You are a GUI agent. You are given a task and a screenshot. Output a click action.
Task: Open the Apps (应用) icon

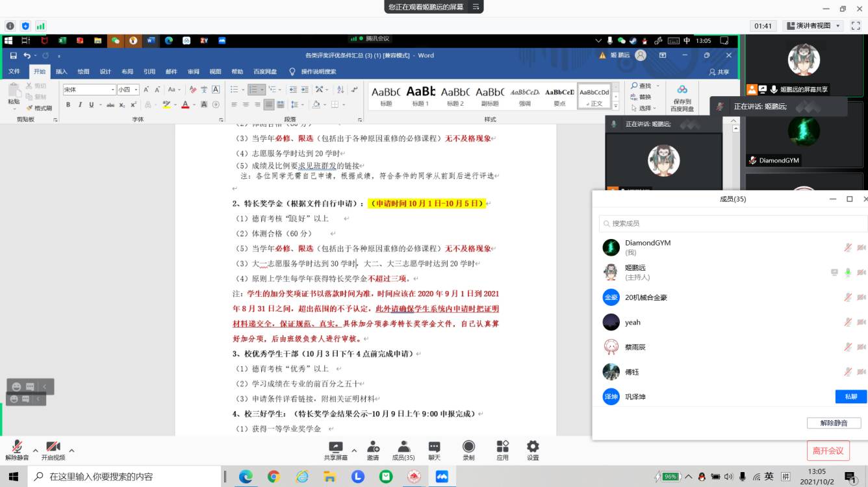pyautogui.click(x=502, y=450)
